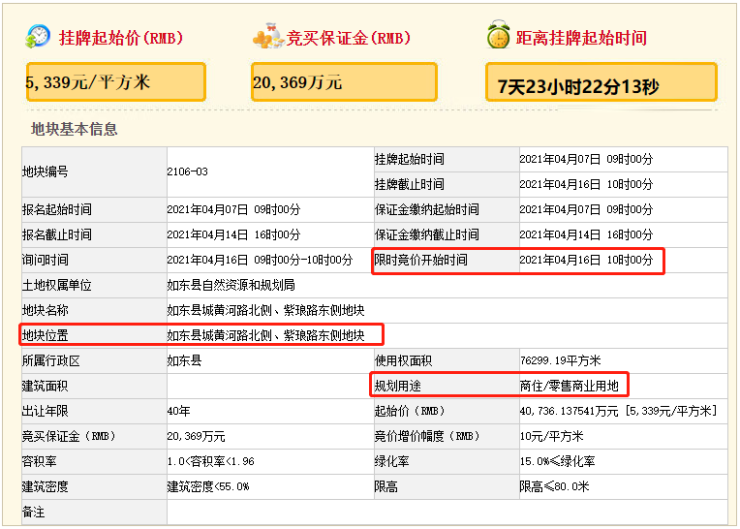Click the 距离挂牌起始时间 heading
740x529 pixels.
pyautogui.click(x=581, y=38)
